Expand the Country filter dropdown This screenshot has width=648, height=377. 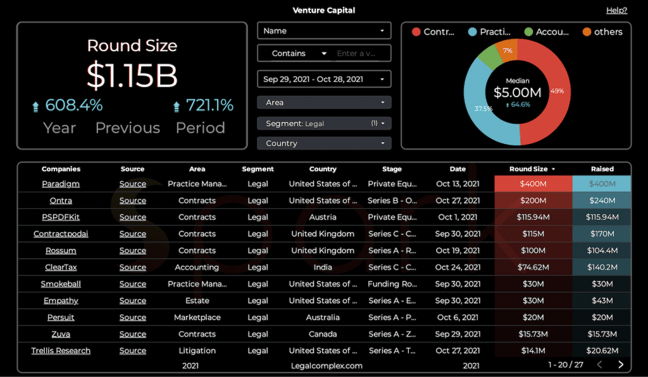click(324, 143)
